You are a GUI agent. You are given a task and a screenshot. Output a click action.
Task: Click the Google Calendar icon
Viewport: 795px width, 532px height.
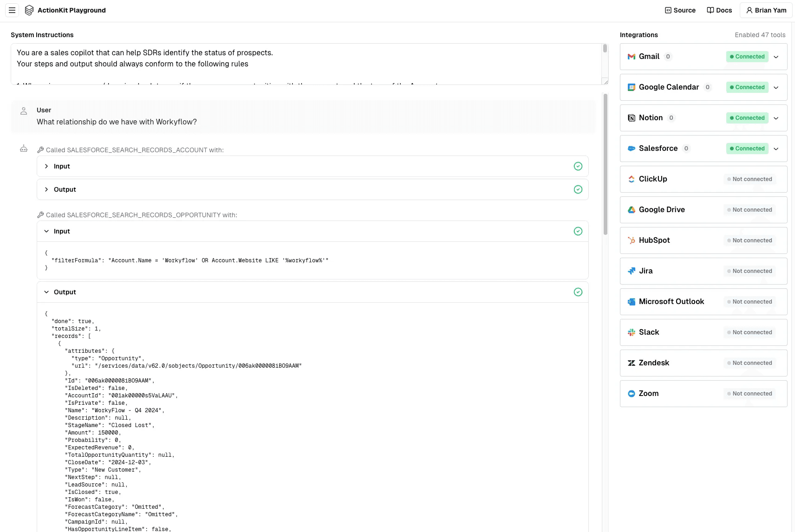pos(631,87)
